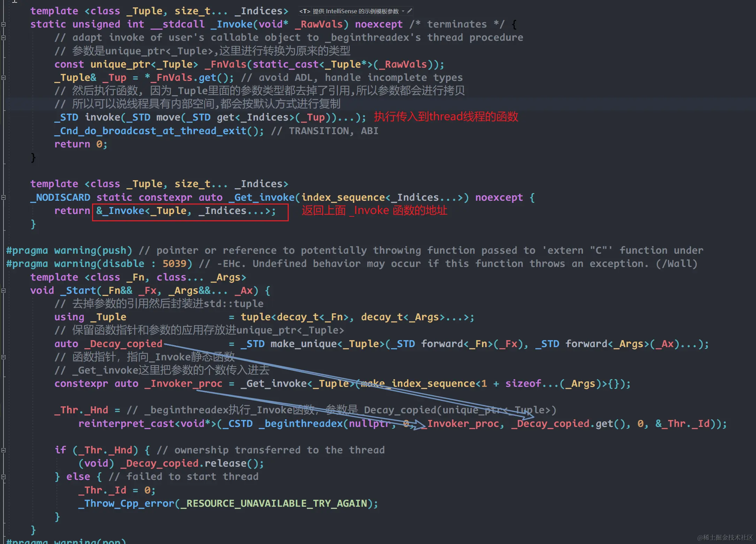Click the 稀土掘金技术社区 watermark text
Image resolution: width=756 pixels, height=544 pixels.
pyautogui.click(x=725, y=537)
